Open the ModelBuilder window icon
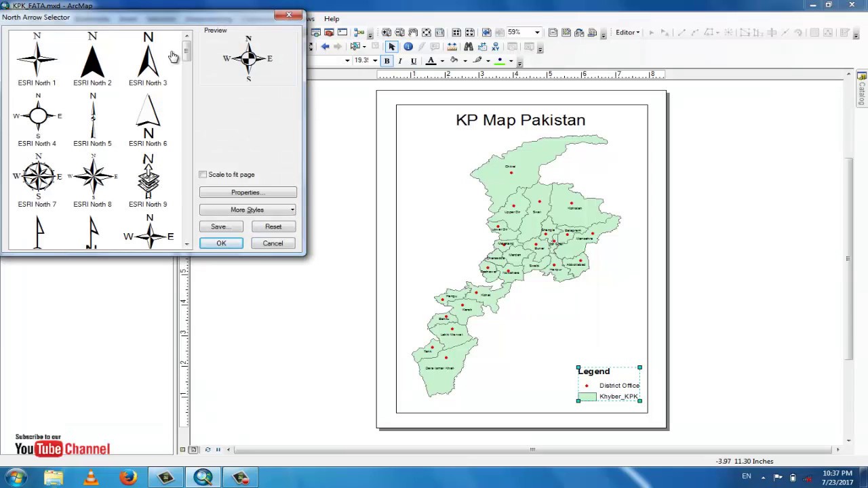Screen dimensions: 868x488 (359, 33)
